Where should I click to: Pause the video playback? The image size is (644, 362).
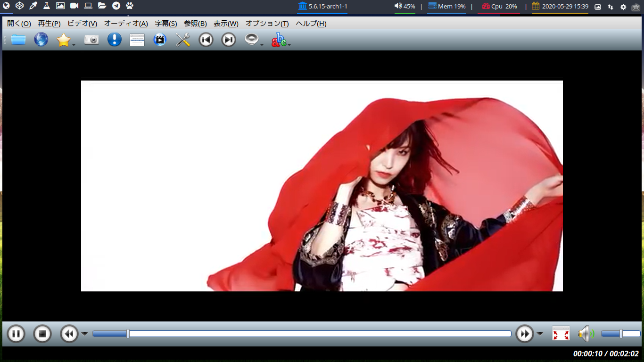[16, 334]
